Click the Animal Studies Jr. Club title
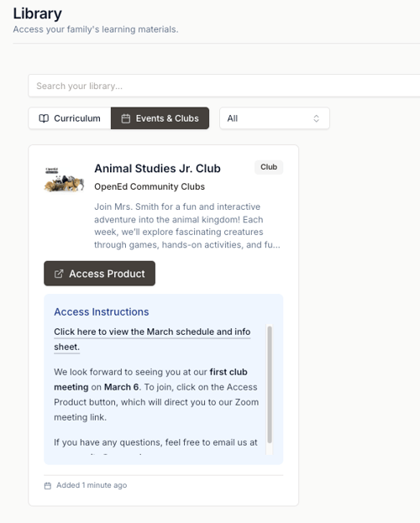 tap(157, 169)
